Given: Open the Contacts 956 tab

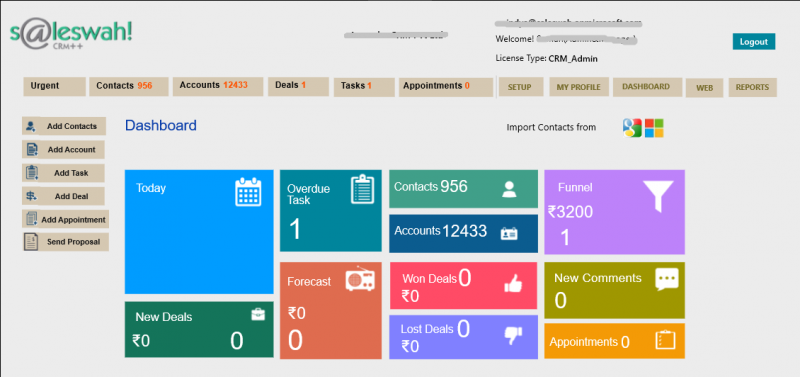Looking at the screenshot, I should coord(129,86).
